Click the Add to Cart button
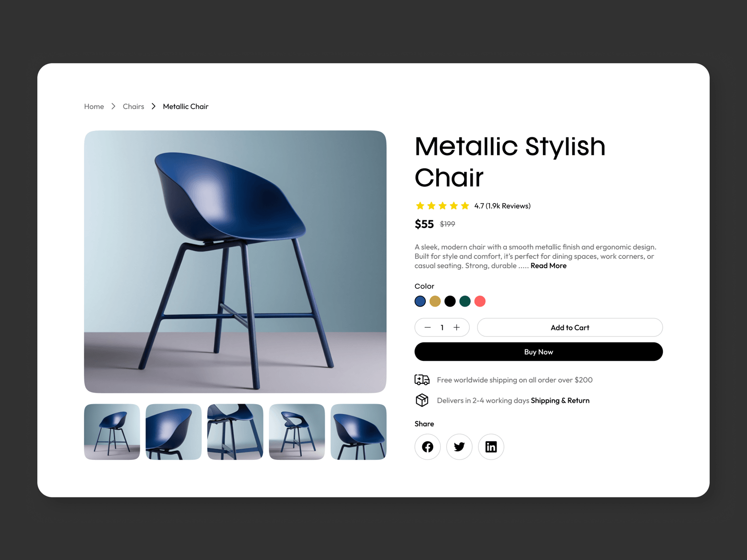 coord(570,328)
